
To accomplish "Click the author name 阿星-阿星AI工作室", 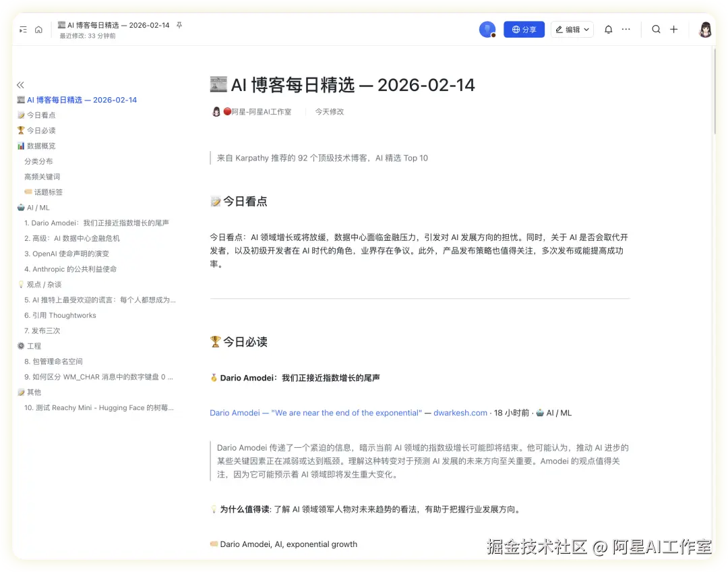I will pyautogui.click(x=261, y=112).
